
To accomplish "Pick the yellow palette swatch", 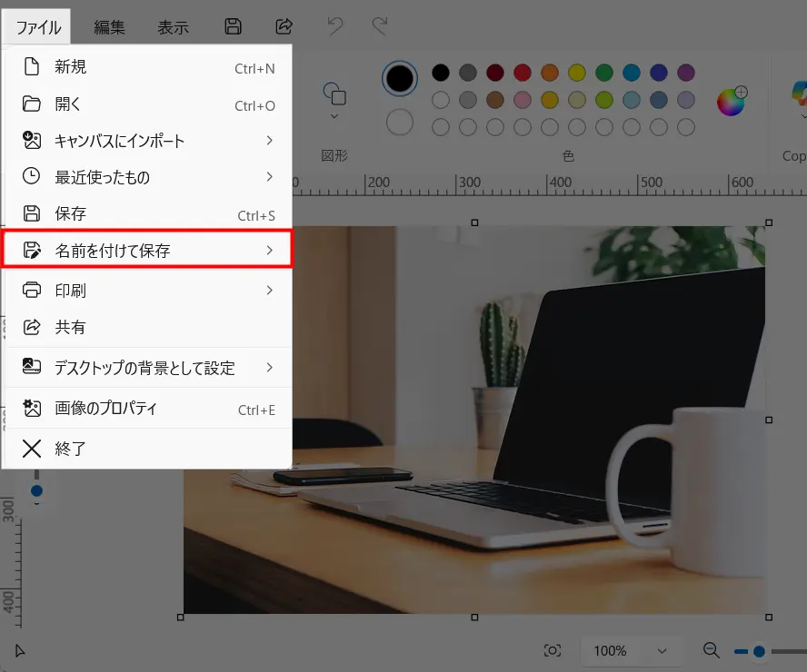I will (x=577, y=73).
